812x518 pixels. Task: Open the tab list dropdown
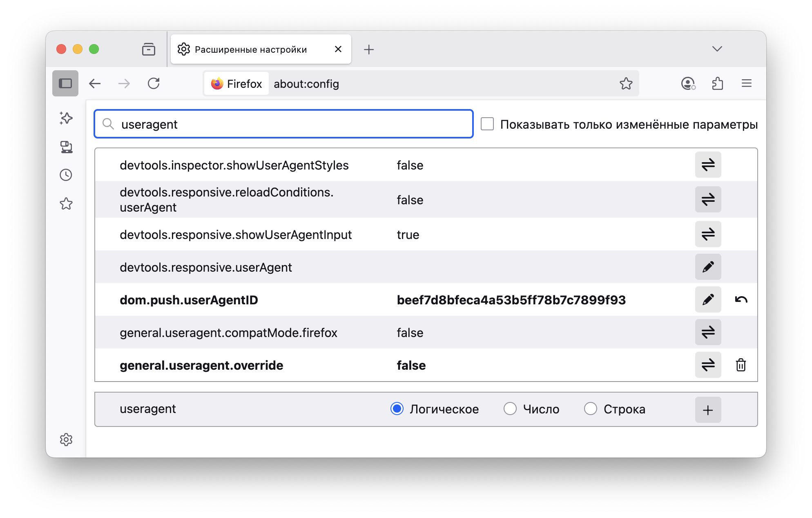tap(716, 49)
